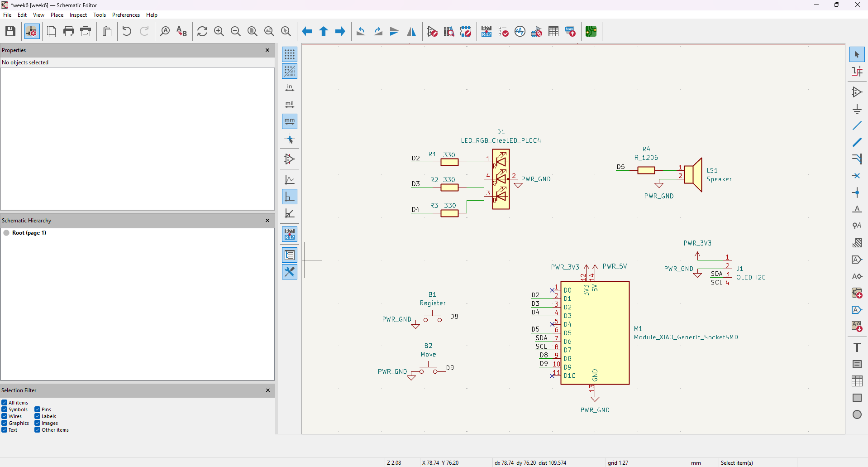Open the Inspect menu
This screenshot has width=868, height=467.
tap(78, 15)
